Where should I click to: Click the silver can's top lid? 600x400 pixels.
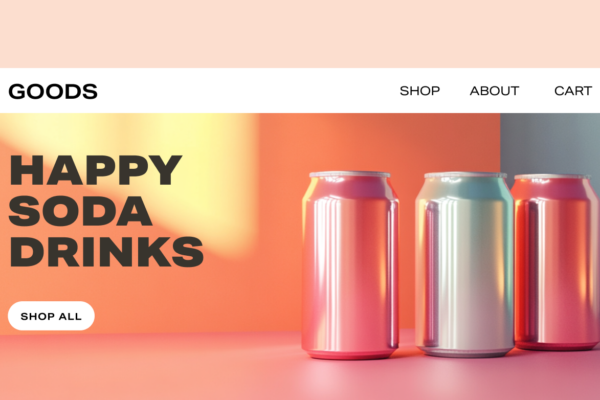[x=465, y=176]
